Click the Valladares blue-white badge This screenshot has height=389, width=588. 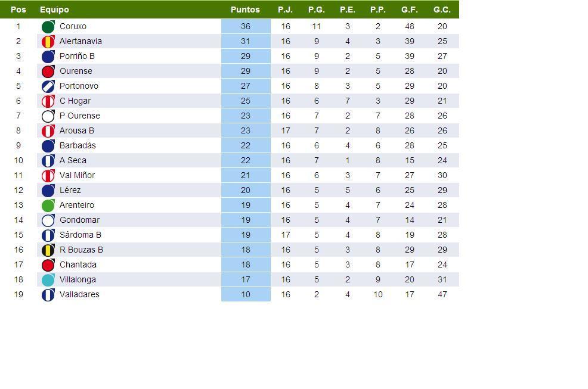(48, 295)
